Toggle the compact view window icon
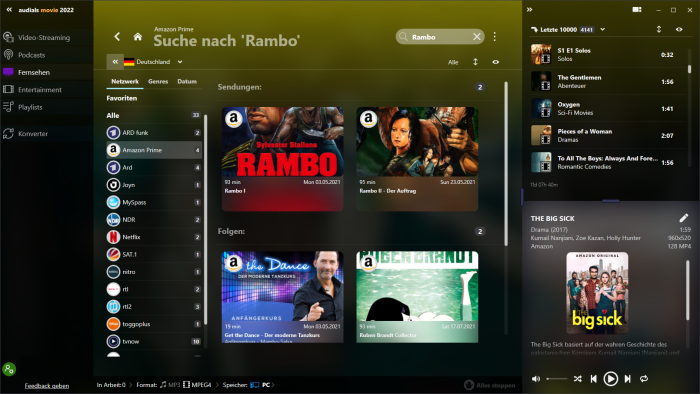The width and height of the screenshot is (700, 394). point(637,10)
